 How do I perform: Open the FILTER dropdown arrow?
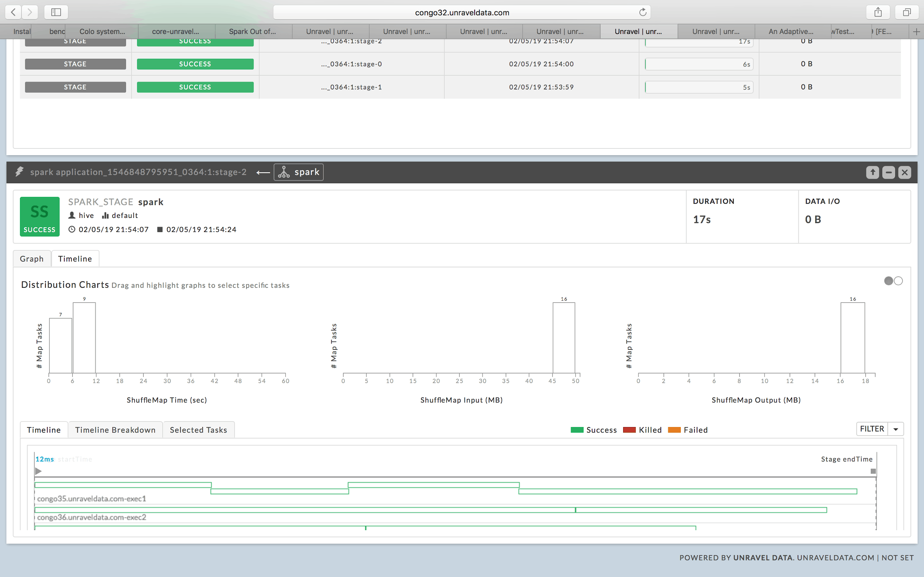tap(896, 429)
